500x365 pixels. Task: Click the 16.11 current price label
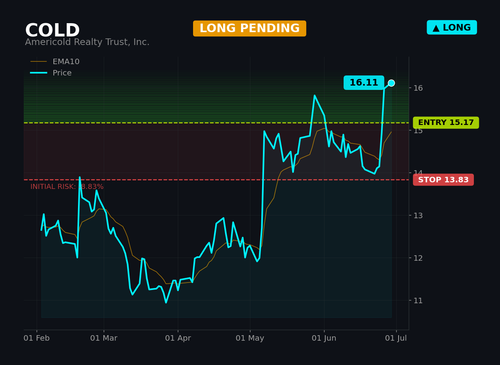point(364,82)
